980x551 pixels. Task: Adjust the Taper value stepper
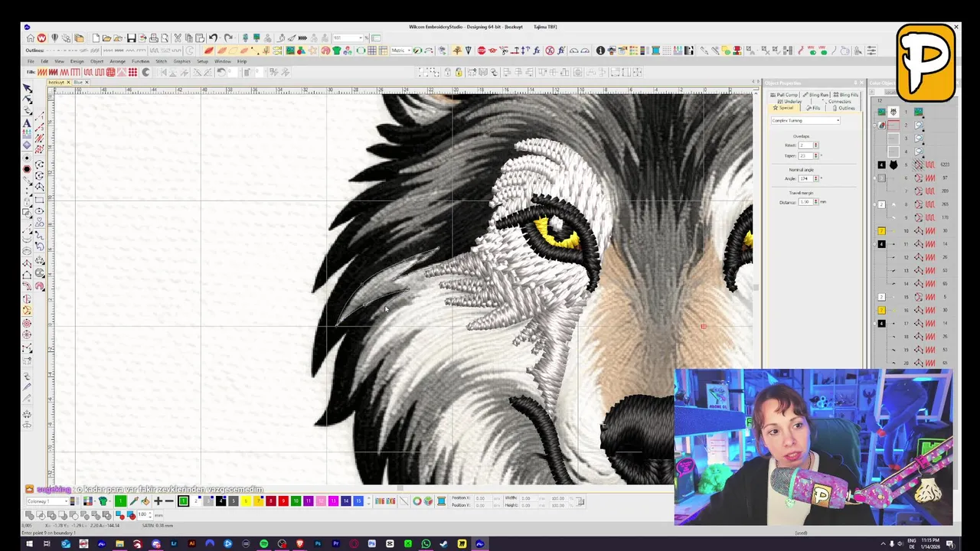pyautogui.click(x=815, y=155)
